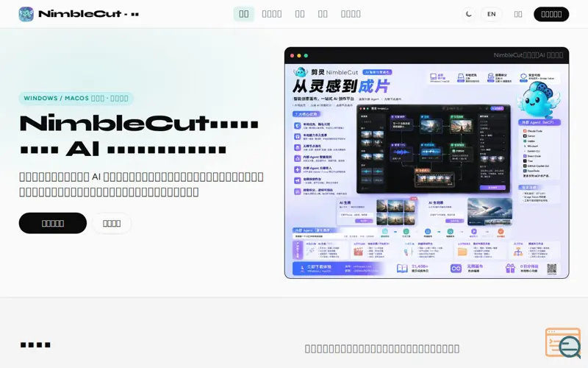
Task: Click the WINDOWS / MACOS badge
Action: [x=76, y=98]
